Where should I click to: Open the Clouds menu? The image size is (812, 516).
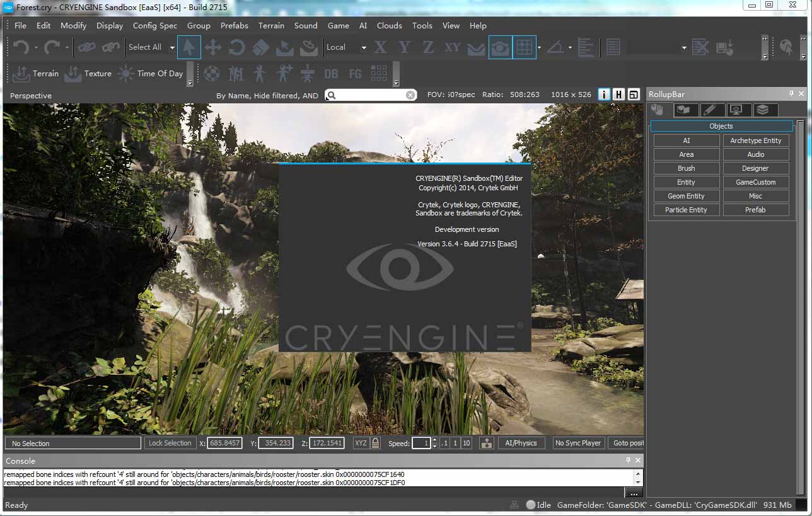point(389,25)
